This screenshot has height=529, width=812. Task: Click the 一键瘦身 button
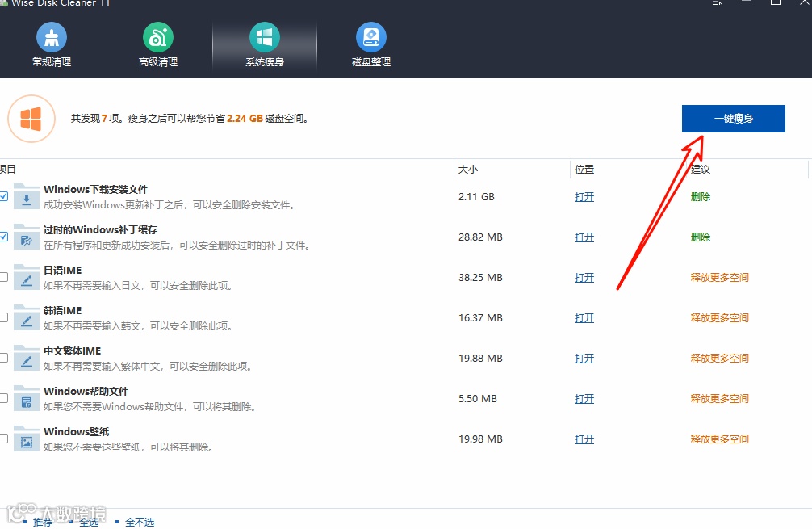pyautogui.click(x=733, y=119)
